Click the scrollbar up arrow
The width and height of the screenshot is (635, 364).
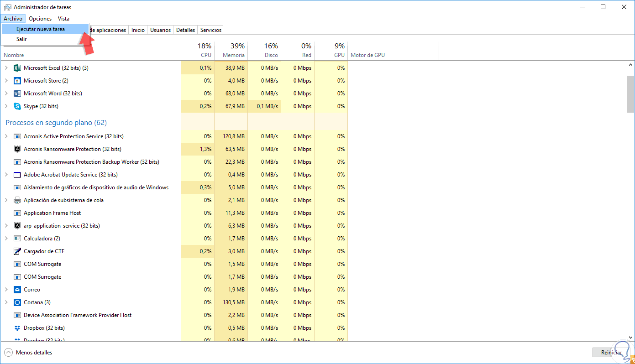point(630,65)
